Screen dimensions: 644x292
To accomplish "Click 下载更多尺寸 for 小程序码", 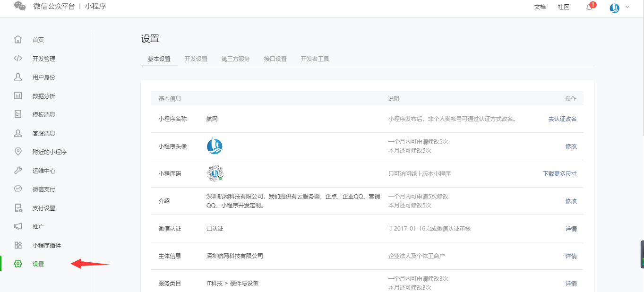I will [560, 174].
